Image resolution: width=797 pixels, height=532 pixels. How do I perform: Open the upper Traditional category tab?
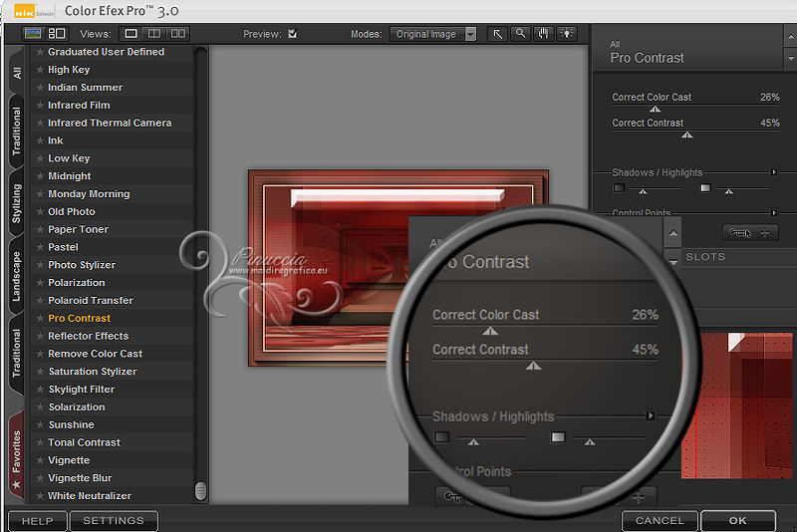(x=17, y=132)
